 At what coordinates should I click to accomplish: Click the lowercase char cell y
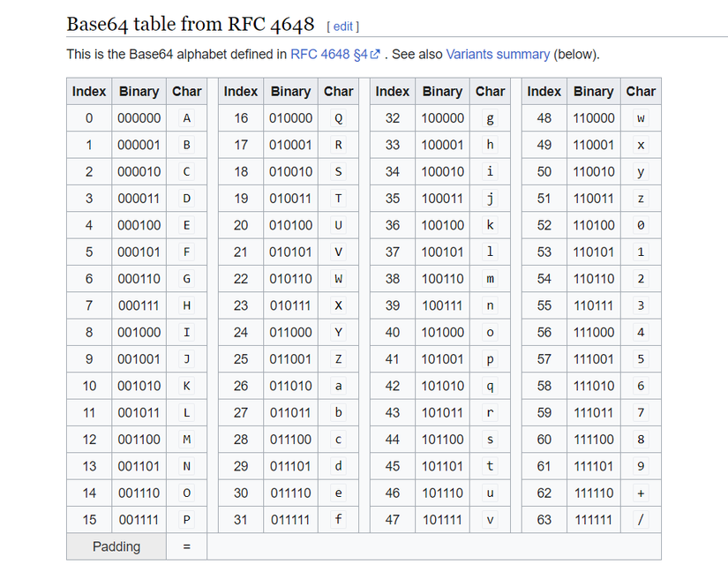click(641, 172)
